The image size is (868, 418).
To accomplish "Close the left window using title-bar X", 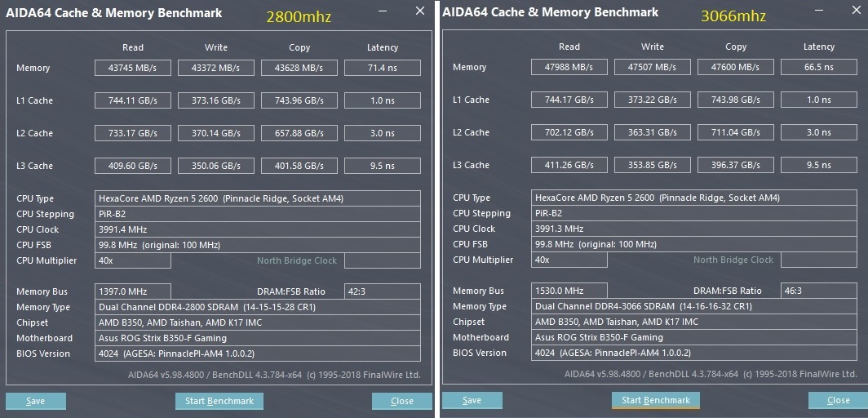I will click(x=420, y=11).
